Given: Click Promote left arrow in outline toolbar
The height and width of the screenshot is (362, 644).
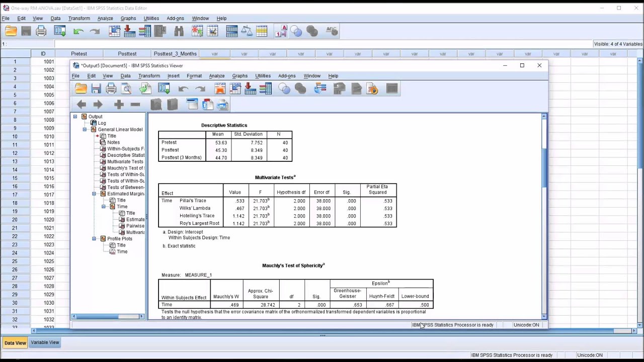Looking at the screenshot, I should click(x=82, y=104).
